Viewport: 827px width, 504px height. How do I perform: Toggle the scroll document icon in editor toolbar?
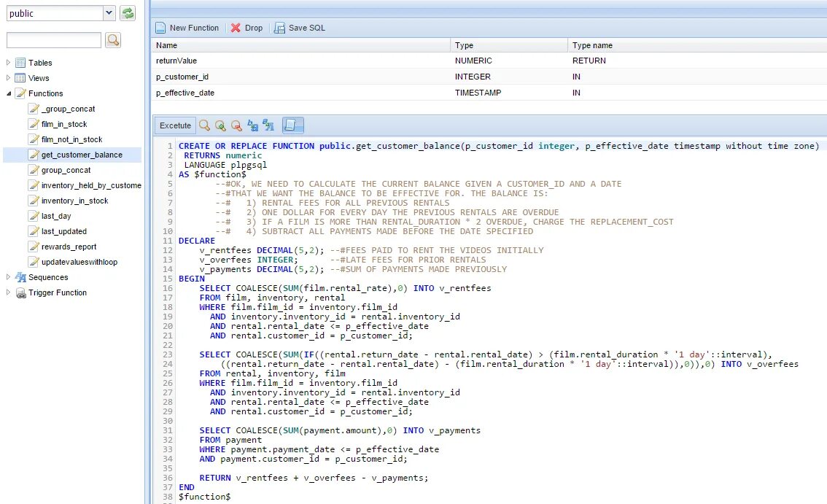[292, 125]
